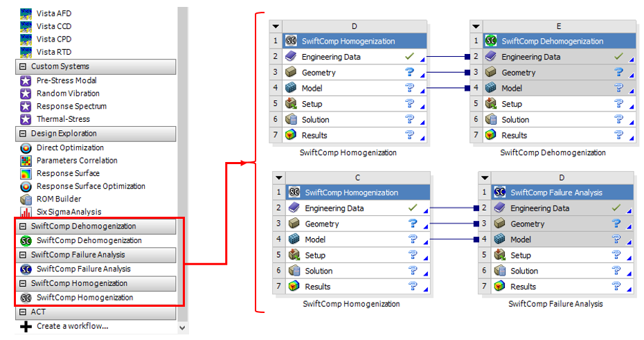Image resolution: width=644 pixels, height=340 pixels.
Task: Collapse SwiftComp Failure Analysis toolbox group
Action: click(23, 255)
